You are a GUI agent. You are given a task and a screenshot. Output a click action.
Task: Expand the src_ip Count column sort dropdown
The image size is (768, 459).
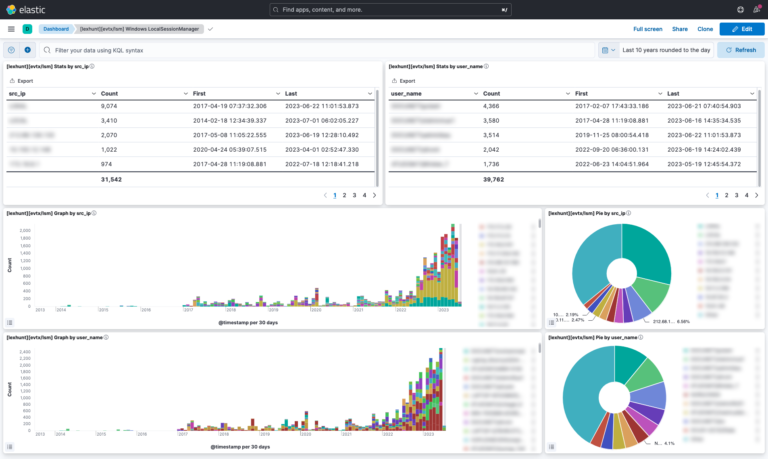(185, 92)
